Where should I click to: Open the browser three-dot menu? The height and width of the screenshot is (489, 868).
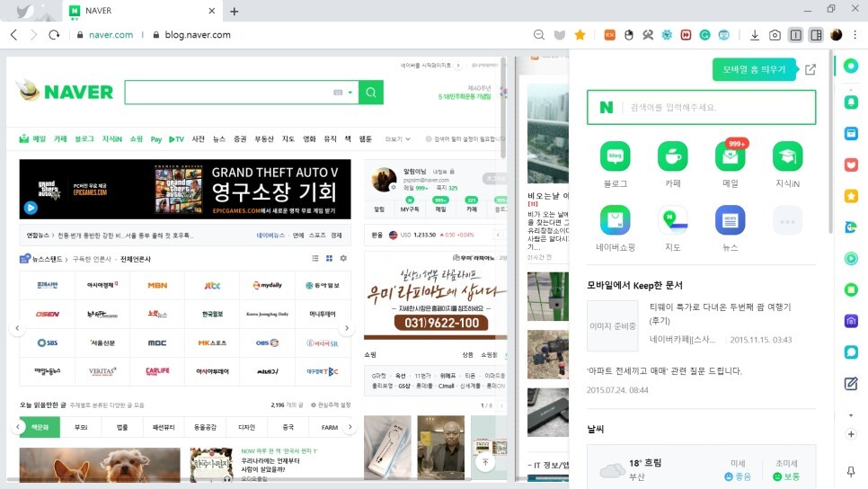(x=855, y=35)
